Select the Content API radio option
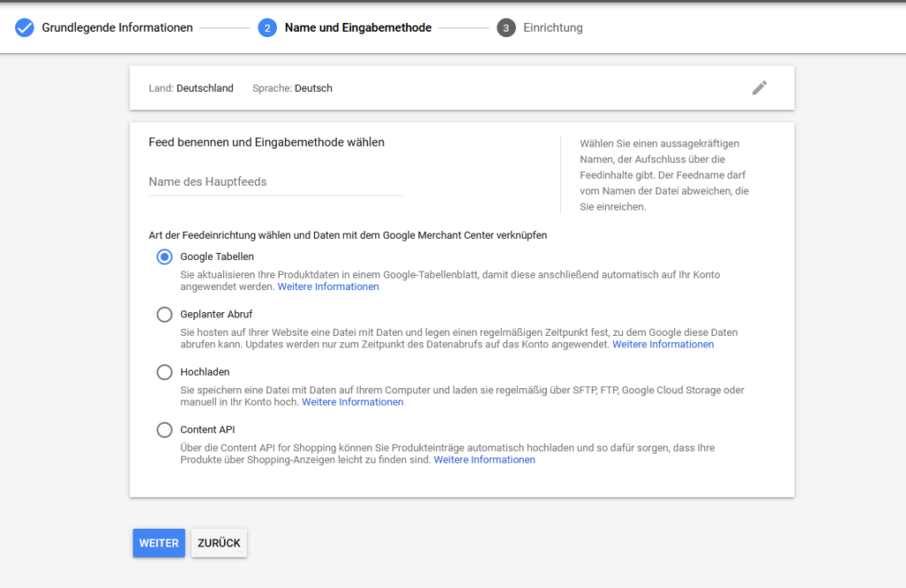906x588 pixels. point(165,430)
